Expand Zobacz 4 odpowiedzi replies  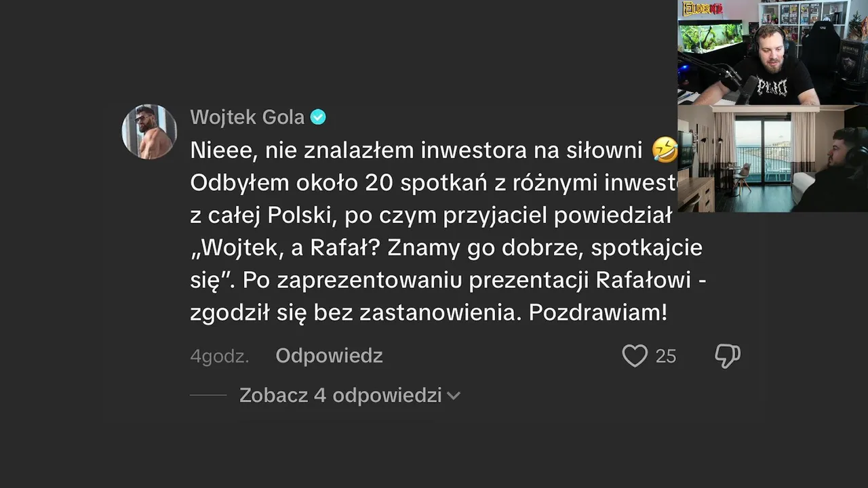tap(340, 395)
